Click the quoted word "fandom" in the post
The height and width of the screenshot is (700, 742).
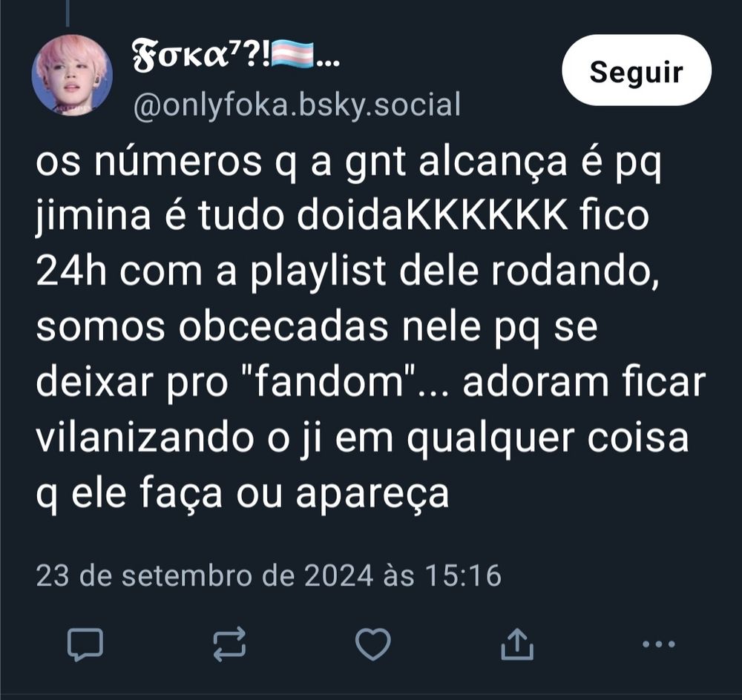(x=329, y=382)
